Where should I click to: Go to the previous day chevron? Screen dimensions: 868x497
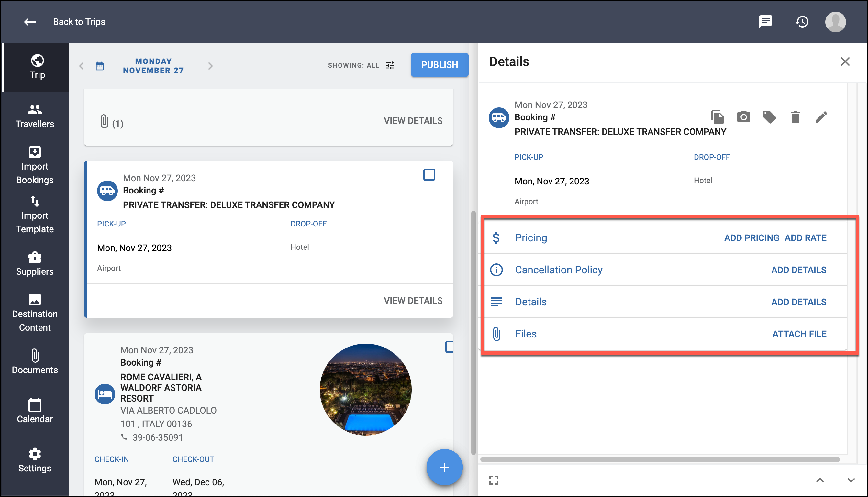point(81,66)
